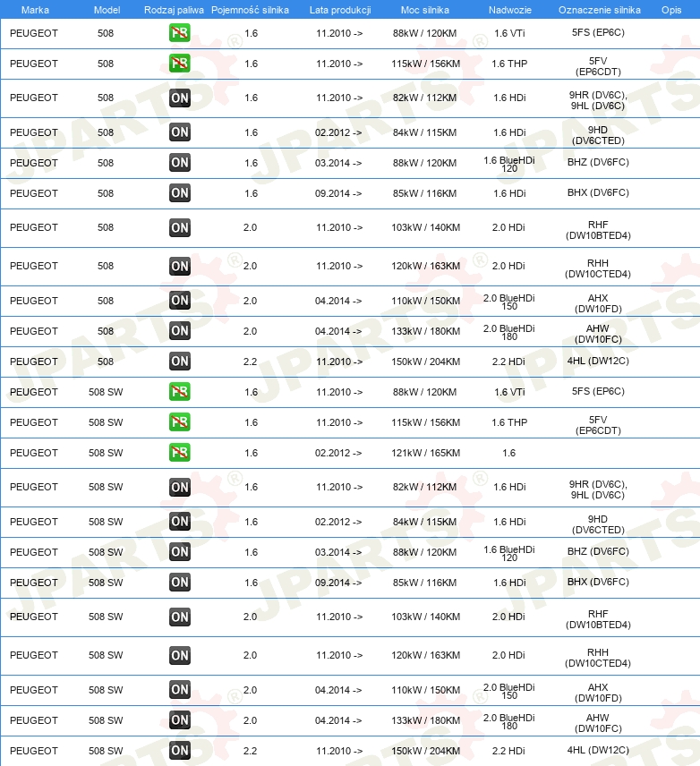Select 'BHX (DV6FC)' cell in 508 SW row
700x766 pixels.
(598, 582)
